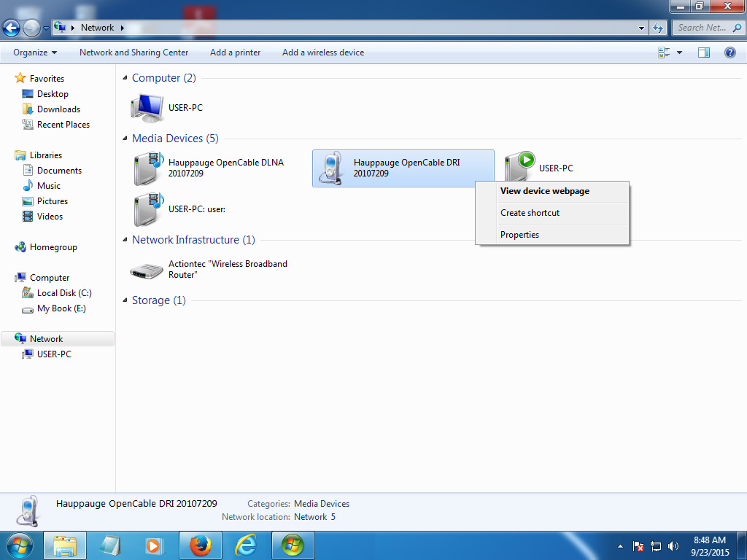Image resolution: width=747 pixels, height=560 pixels.
Task: Click the Search Network input field
Action: click(701, 28)
